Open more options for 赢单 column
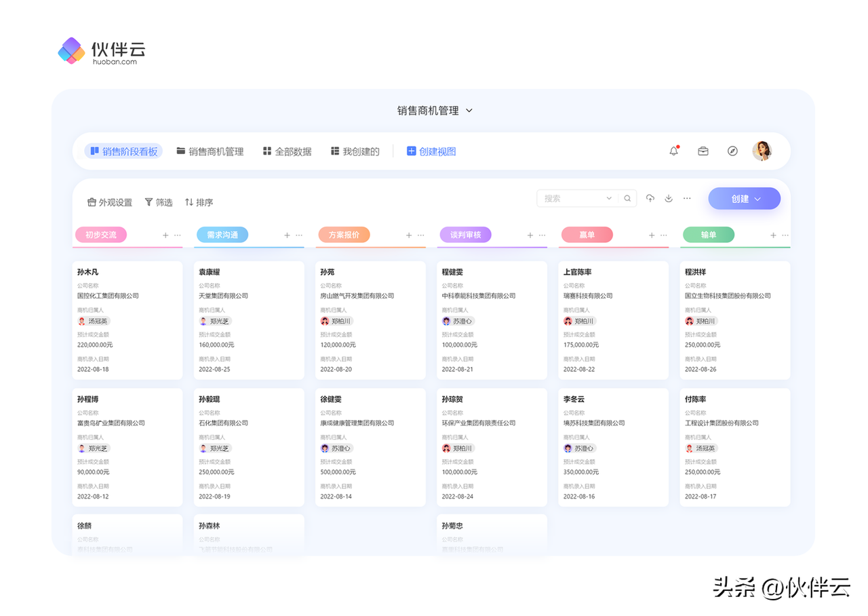 (x=664, y=235)
